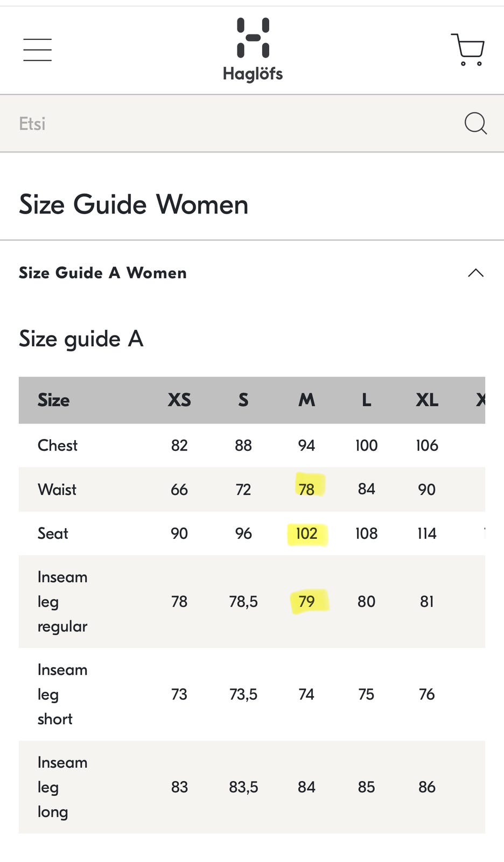
Task: Select the M size column header
Action: tap(306, 400)
